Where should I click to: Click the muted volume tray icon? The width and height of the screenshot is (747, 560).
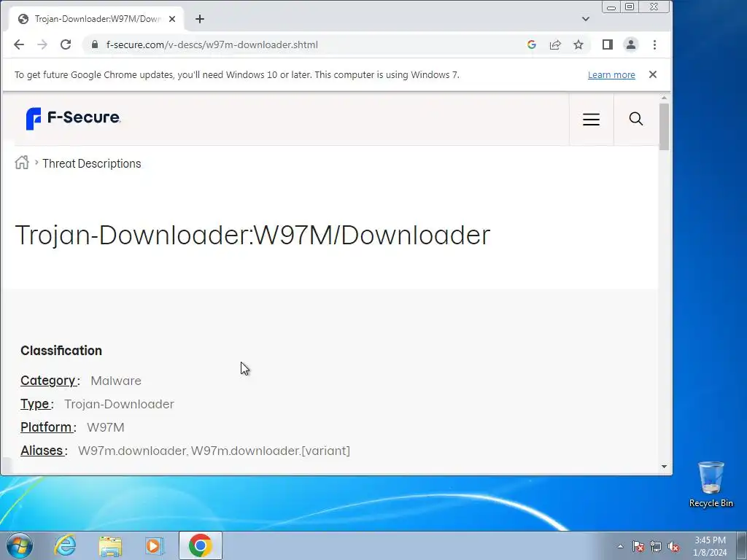click(x=673, y=546)
